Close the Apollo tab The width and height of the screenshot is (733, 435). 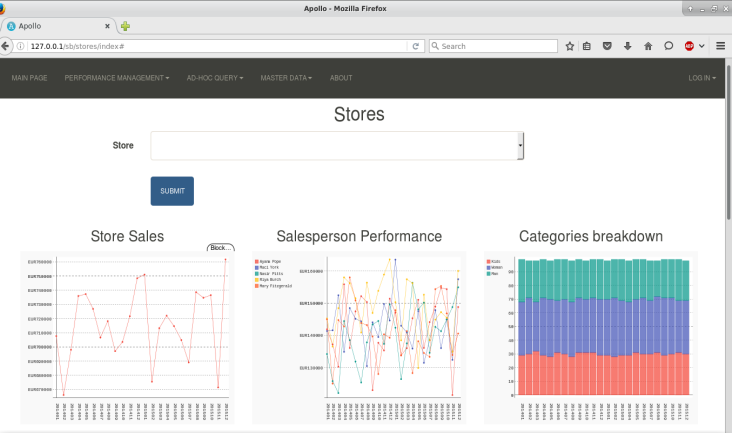tap(107, 26)
